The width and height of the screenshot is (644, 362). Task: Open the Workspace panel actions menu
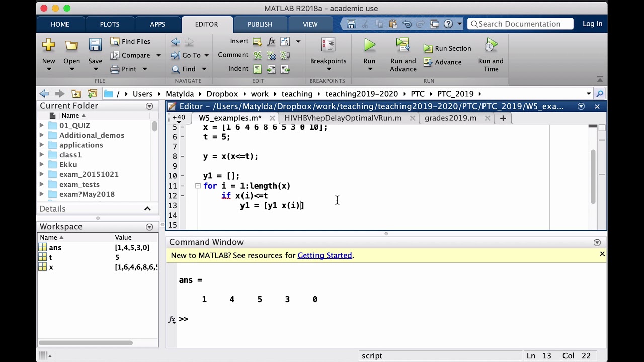point(149,227)
